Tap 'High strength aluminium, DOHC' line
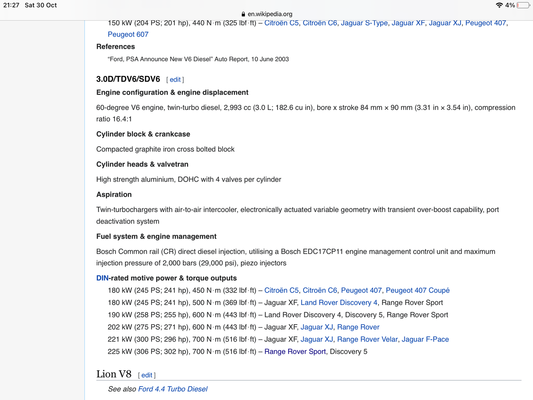533x400 pixels. pyautogui.click(x=189, y=179)
